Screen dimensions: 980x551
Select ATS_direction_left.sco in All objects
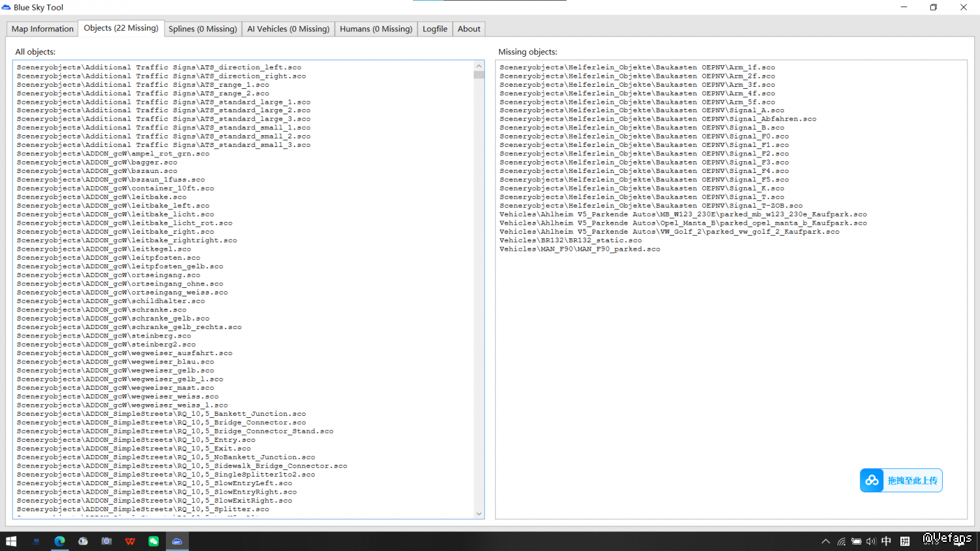tap(159, 67)
